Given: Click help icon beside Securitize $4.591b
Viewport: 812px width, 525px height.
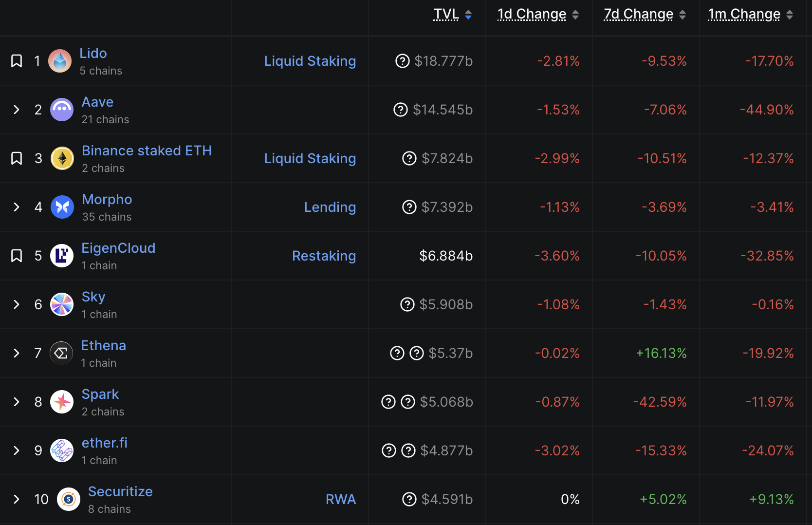Looking at the screenshot, I should [x=409, y=499].
